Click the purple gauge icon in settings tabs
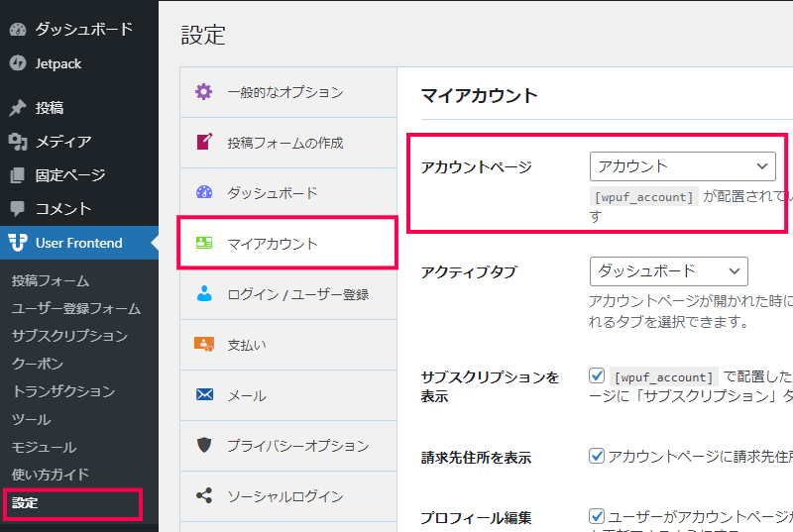This screenshot has width=793, height=532. [204, 192]
